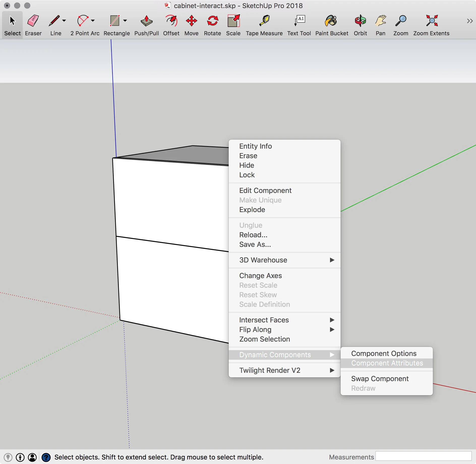This screenshot has height=464, width=476.
Task: Expand the Twilight Render V2 submenu
Action: click(x=284, y=370)
